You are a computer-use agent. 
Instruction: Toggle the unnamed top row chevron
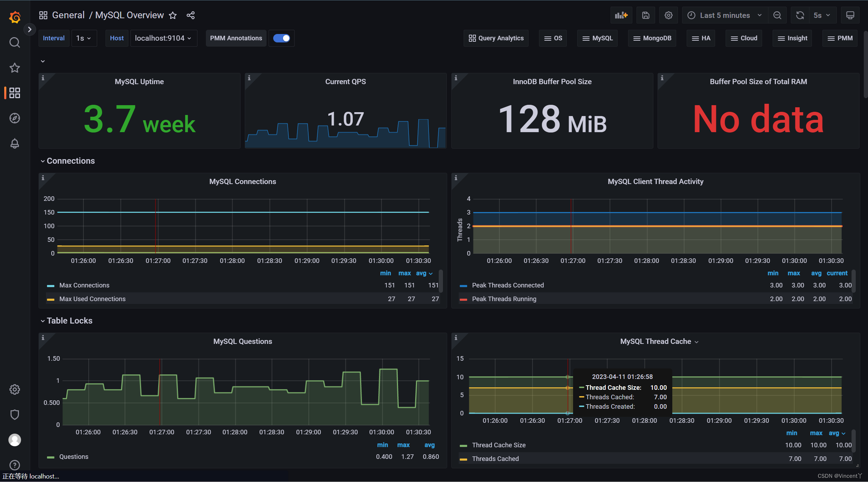[43, 61]
